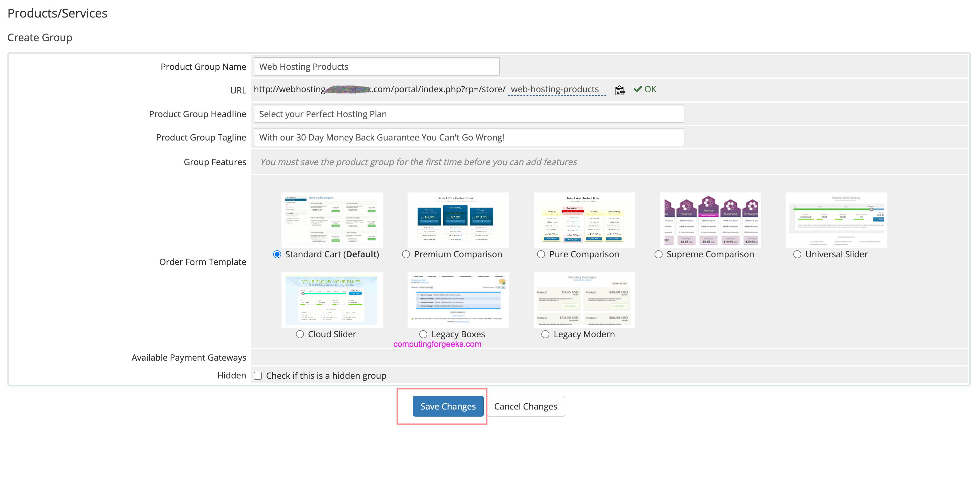The height and width of the screenshot is (479, 980).
Task: Click into the Product Group Tagline field
Action: click(x=469, y=137)
